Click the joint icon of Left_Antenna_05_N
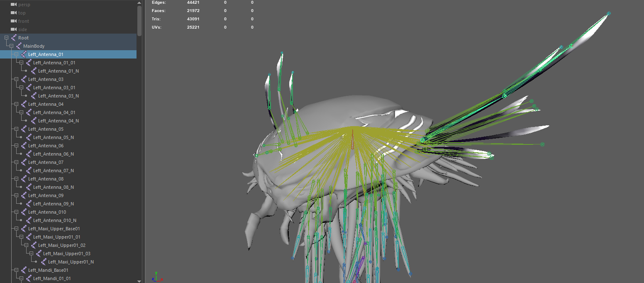Image resolution: width=644 pixels, height=283 pixels. (29, 137)
